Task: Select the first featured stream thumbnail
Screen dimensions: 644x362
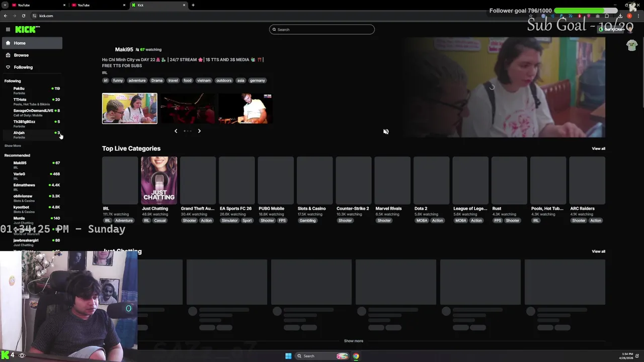Action: coord(129,108)
